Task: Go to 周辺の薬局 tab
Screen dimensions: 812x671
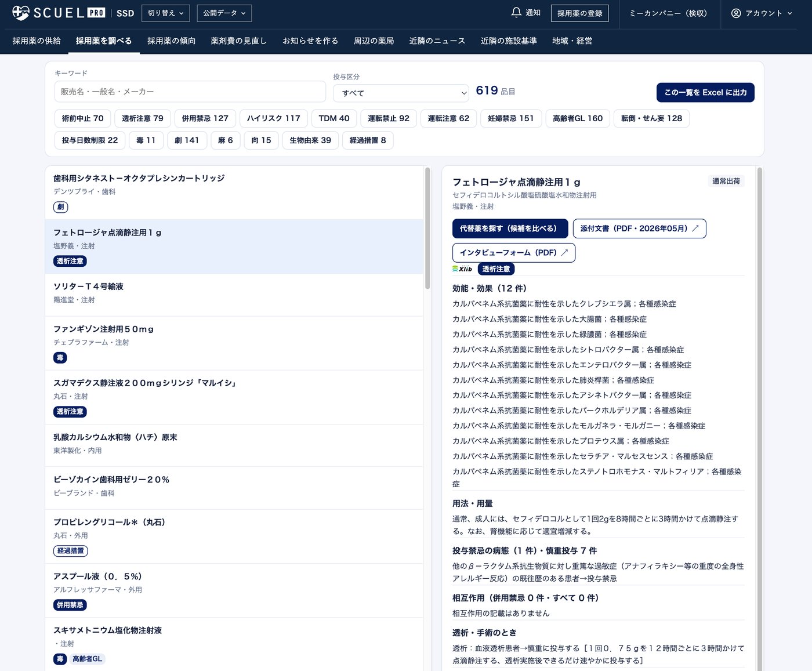Action: point(374,41)
